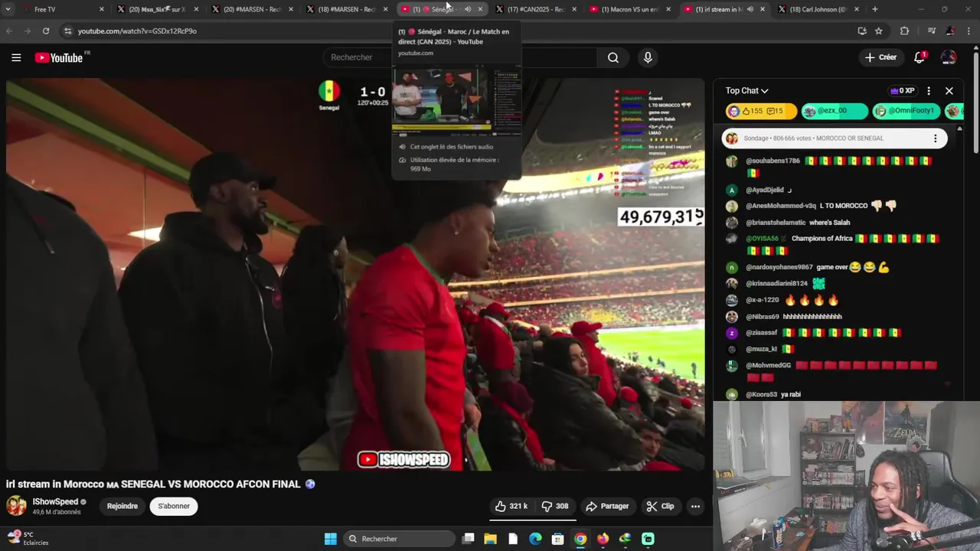Screen dimensions: 980x551
Task: Switch to the '(20) #MARSEN' tab
Action: [251, 9]
